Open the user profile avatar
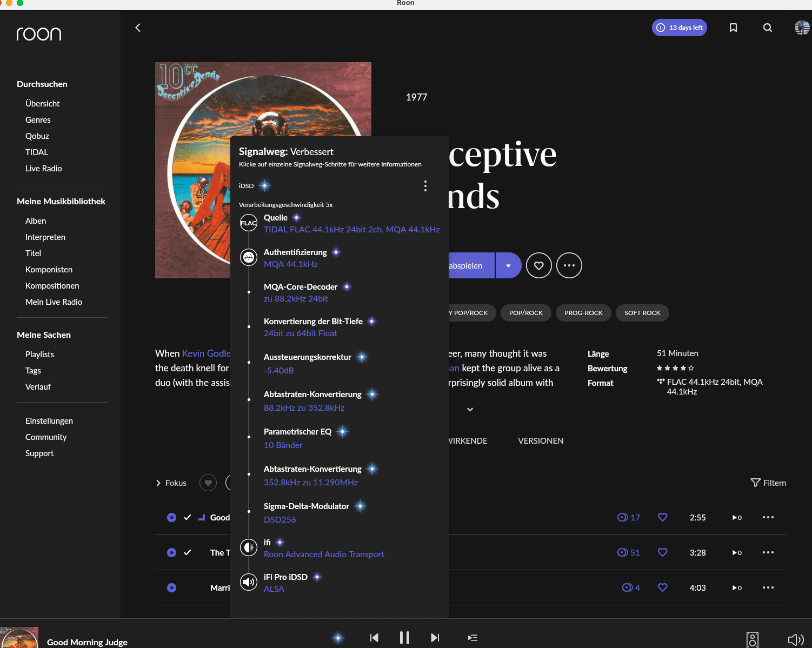 pos(802,28)
